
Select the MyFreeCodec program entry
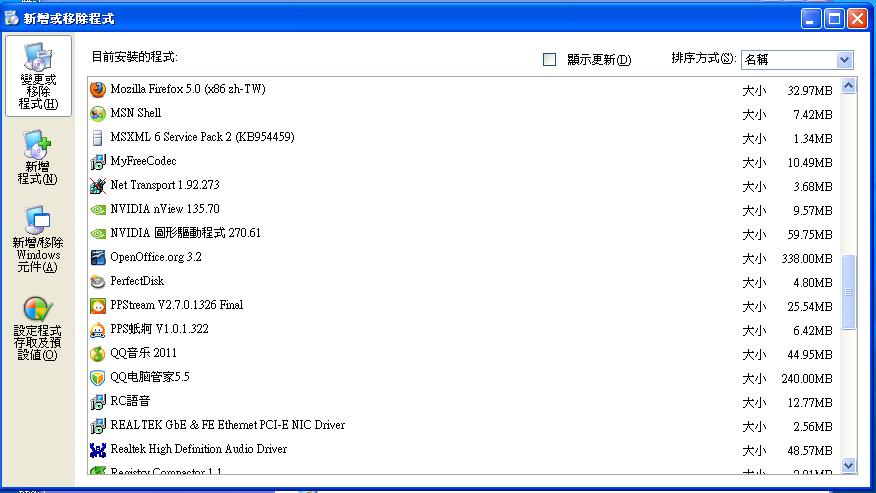[x=464, y=162]
